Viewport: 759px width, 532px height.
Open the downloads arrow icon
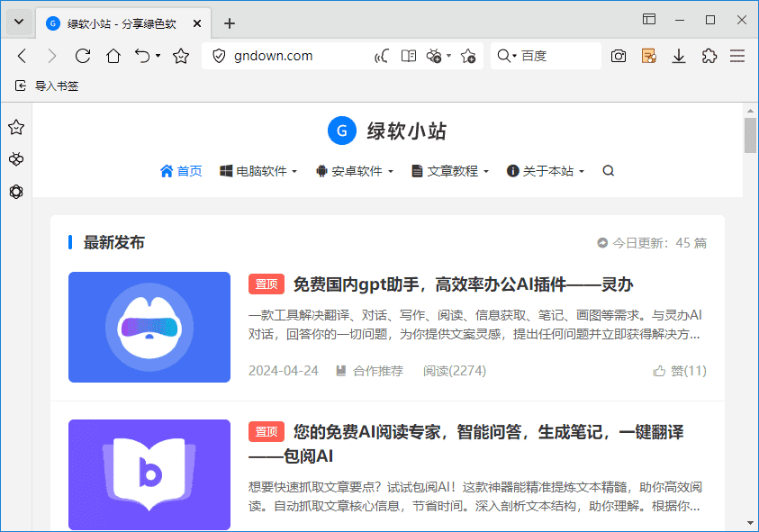point(679,56)
